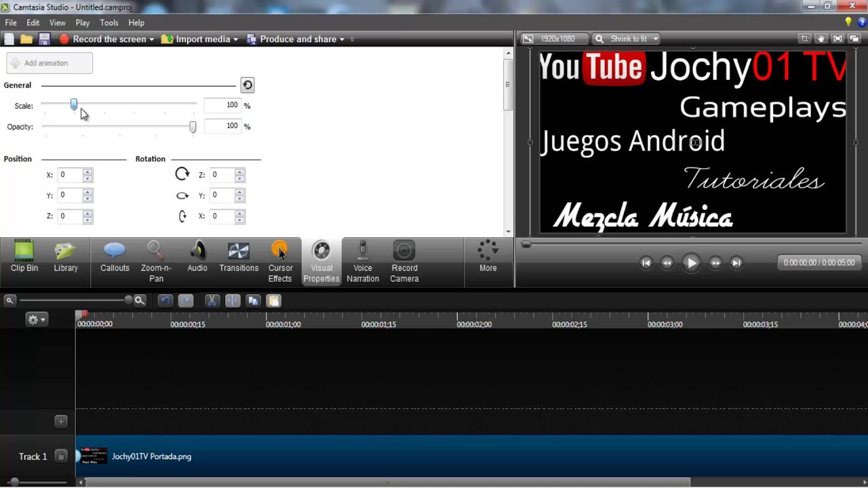Click the Opacity percentage input field
868x488 pixels.
(x=222, y=126)
